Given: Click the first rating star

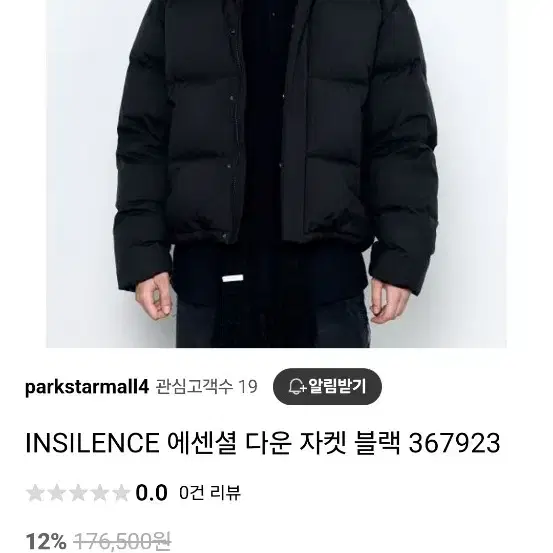Looking at the screenshot, I should tap(36, 493).
